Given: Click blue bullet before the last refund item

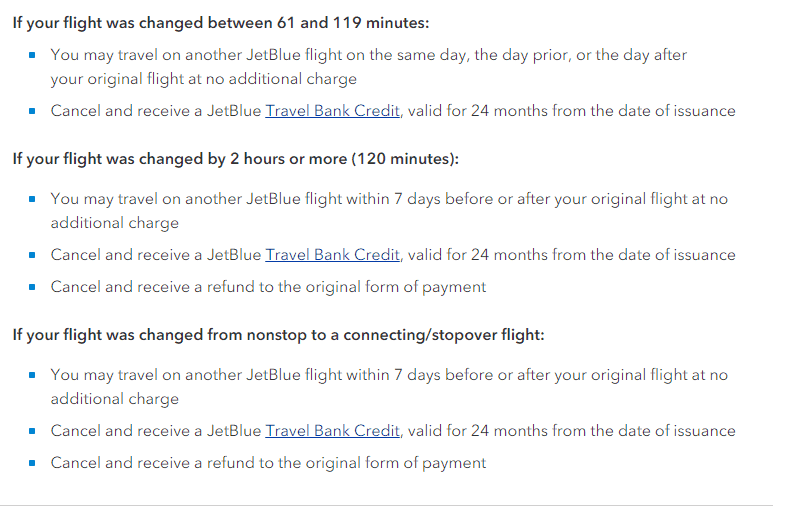Looking at the screenshot, I should pos(32,463).
